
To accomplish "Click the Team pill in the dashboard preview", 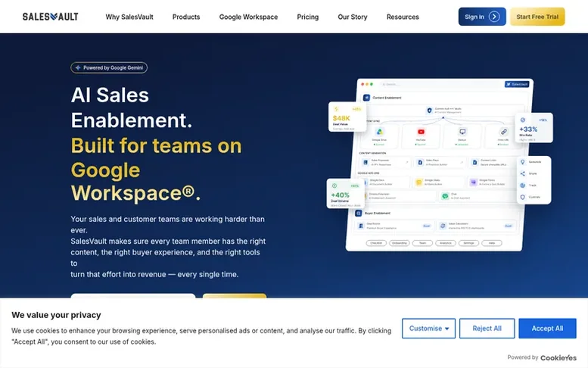I will (x=422, y=243).
